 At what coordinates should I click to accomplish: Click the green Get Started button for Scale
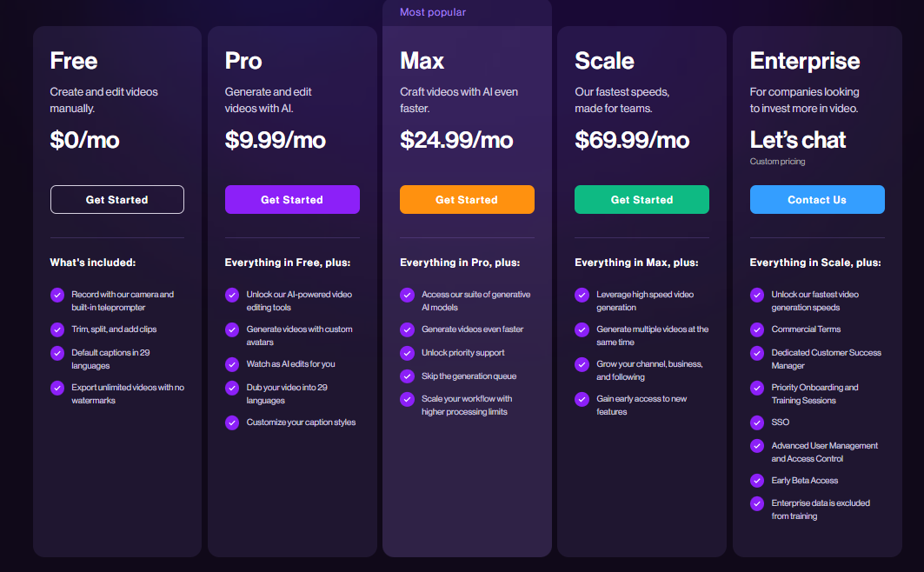641,199
